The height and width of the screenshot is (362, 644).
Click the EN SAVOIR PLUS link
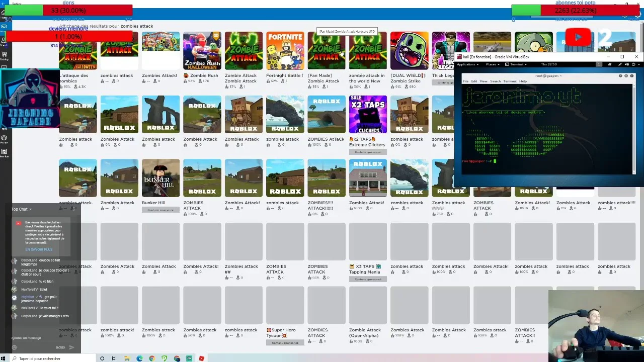(39, 249)
